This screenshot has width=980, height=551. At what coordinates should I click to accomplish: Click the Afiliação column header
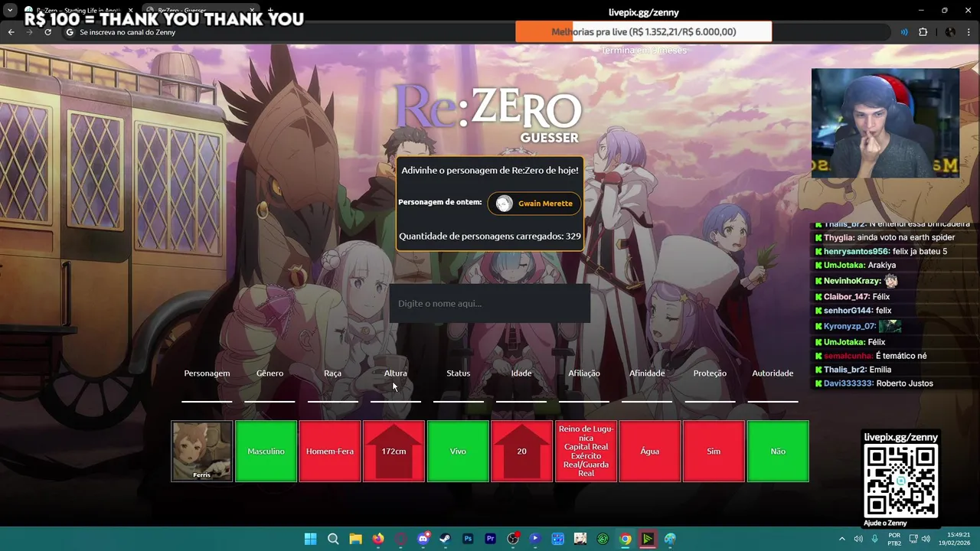pyautogui.click(x=584, y=373)
